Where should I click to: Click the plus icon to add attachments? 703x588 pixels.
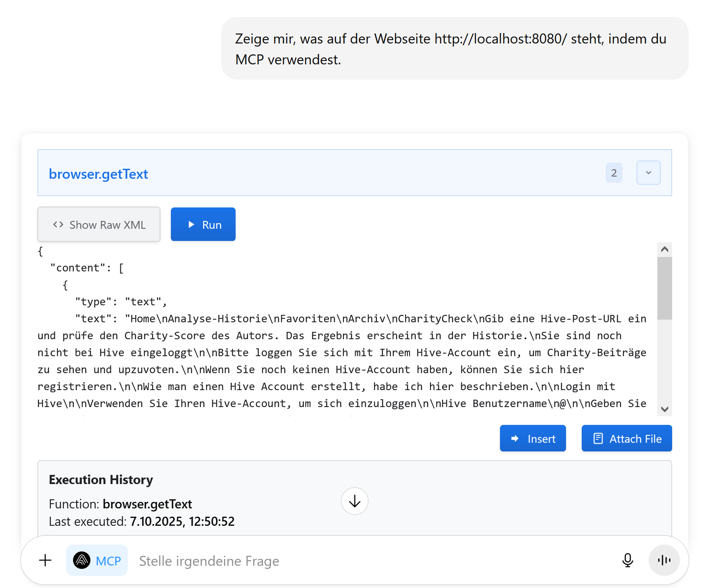click(x=45, y=560)
